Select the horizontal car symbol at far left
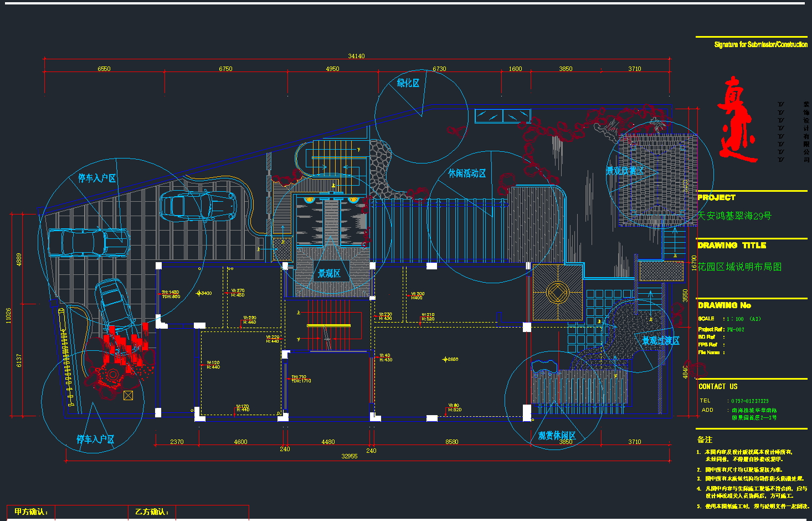This screenshot has height=521, width=812. click(x=88, y=243)
